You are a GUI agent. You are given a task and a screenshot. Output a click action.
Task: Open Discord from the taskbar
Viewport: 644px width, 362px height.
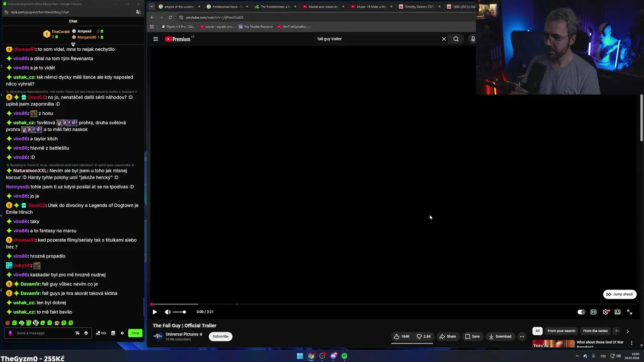333,356
